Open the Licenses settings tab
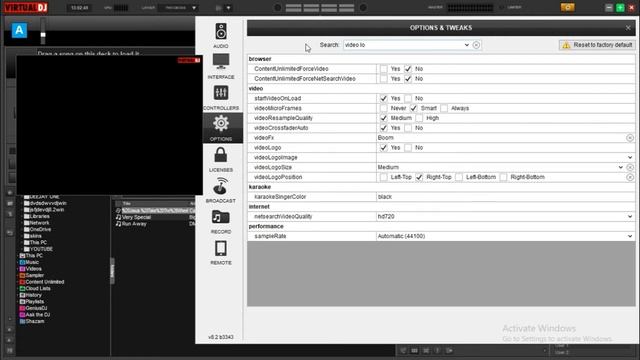 coord(221,159)
